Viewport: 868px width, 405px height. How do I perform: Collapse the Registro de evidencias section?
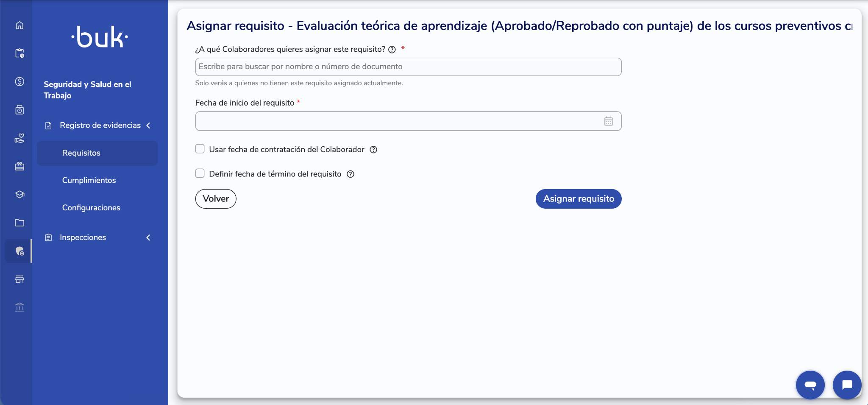click(148, 126)
